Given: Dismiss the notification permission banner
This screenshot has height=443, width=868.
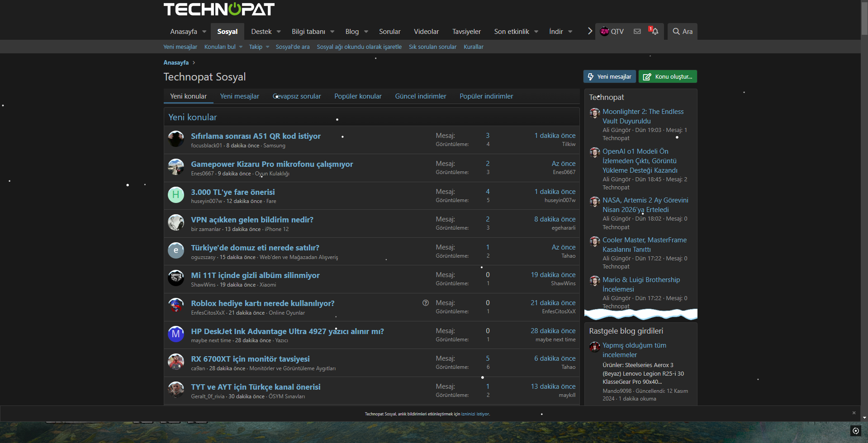Looking at the screenshot, I should (854, 413).
